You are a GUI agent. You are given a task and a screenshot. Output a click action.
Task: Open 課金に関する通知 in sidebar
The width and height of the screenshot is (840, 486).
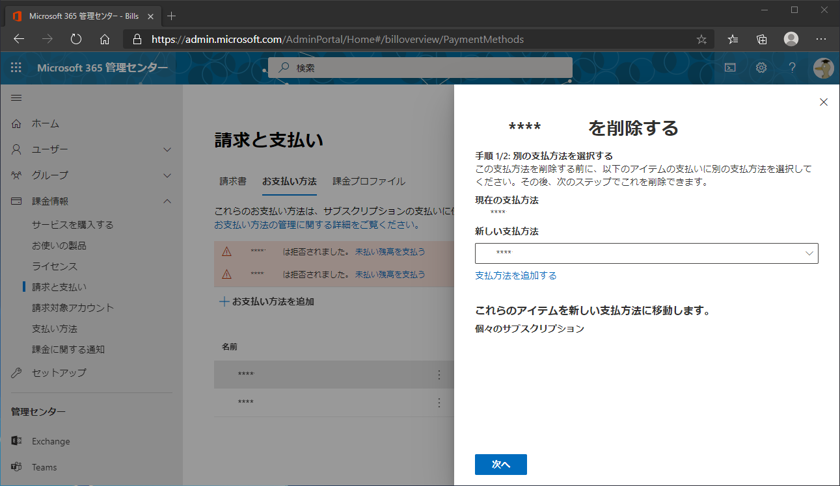(x=68, y=349)
